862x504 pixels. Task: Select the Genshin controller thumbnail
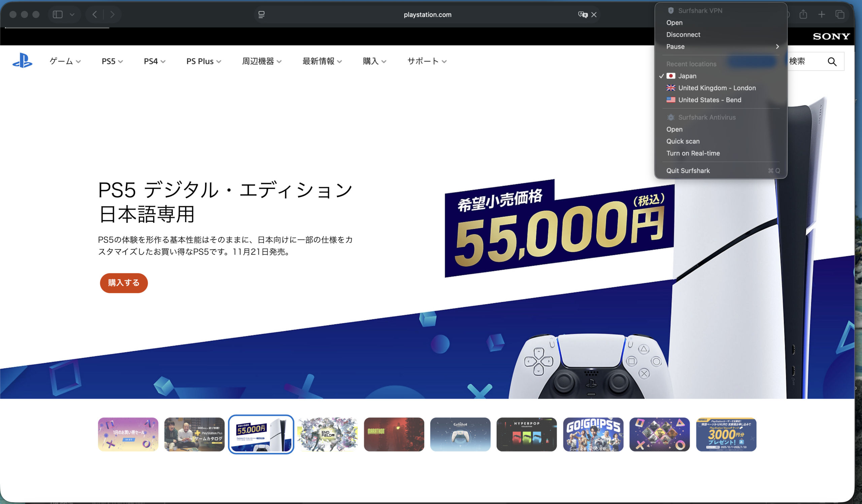(x=460, y=434)
